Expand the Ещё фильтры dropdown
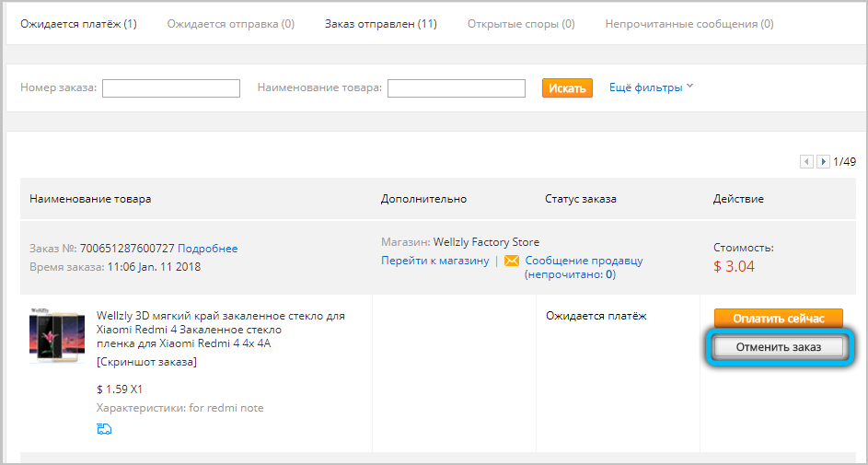Image resolution: width=868 pixels, height=465 pixels. tap(651, 87)
